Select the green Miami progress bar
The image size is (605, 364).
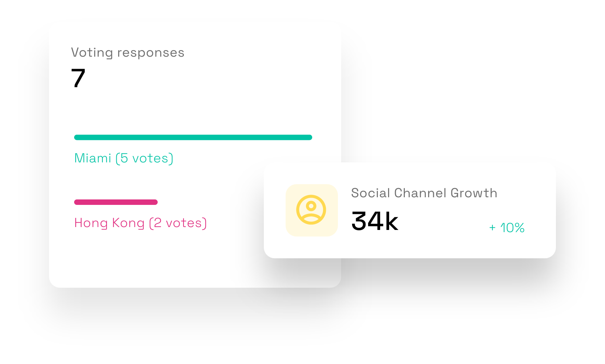click(193, 137)
